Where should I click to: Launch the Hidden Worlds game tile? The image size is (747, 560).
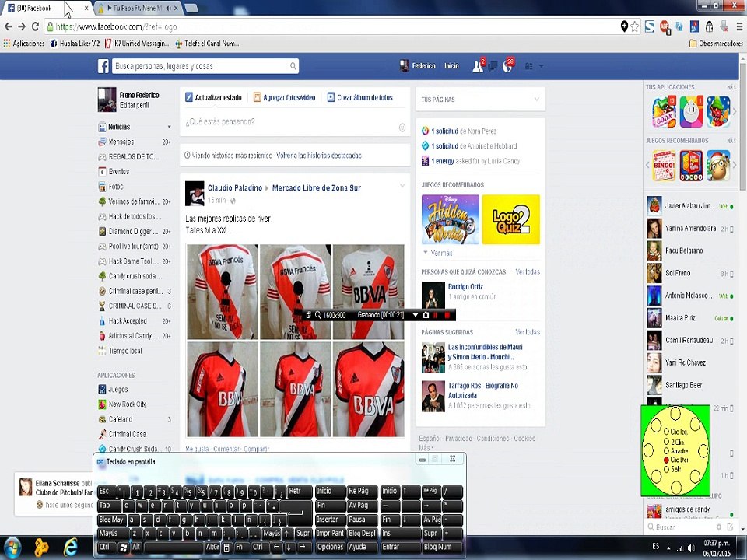pyautogui.click(x=451, y=219)
